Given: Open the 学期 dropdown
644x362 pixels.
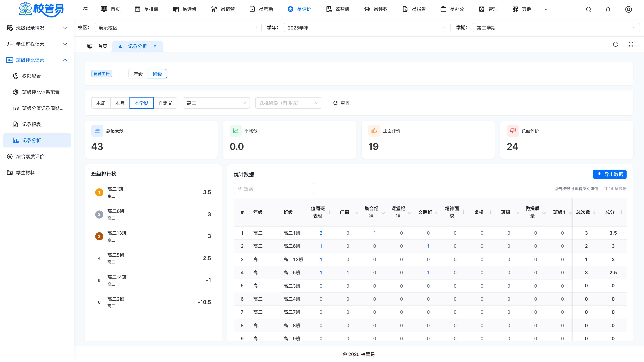Looking at the screenshot, I should coord(556,28).
